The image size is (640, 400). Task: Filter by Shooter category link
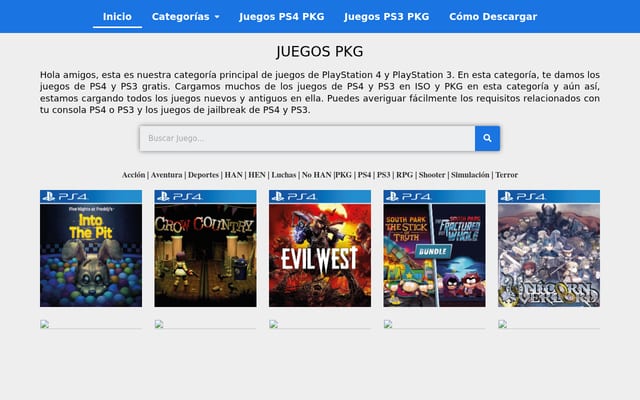pos(432,175)
